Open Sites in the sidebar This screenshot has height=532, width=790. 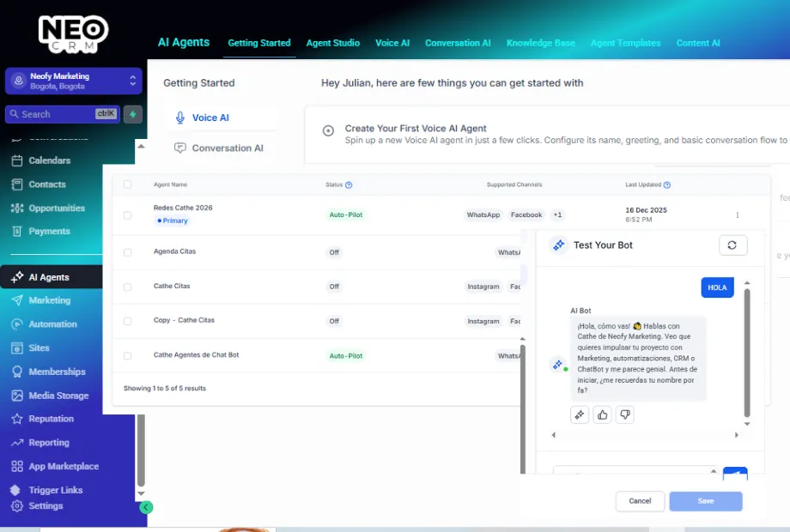pos(39,348)
